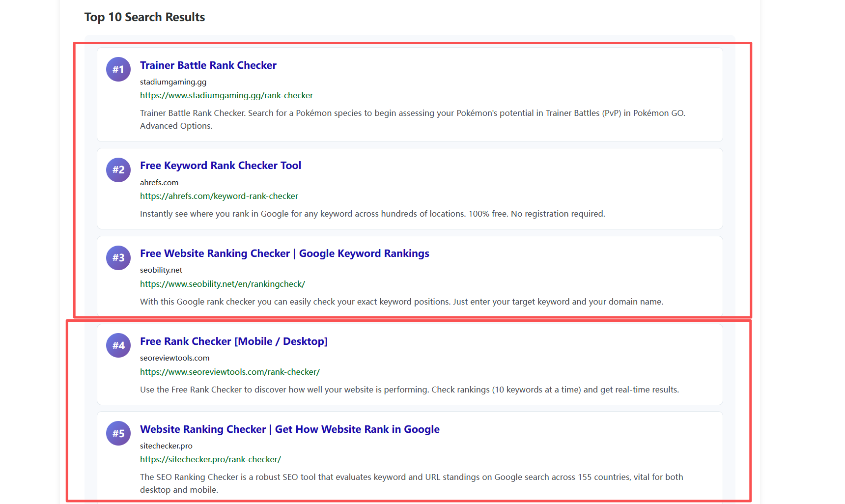The height and width of the screenshot is (504, 845).
Task: Open the Trainer Battle Rank Checker result
Action: click(x=208, y=65)
